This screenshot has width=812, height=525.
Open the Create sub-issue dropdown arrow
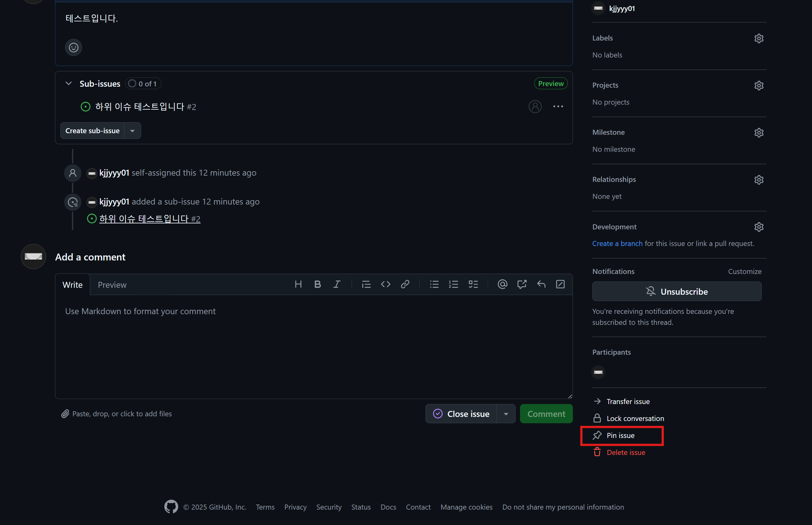pos(133,131)
